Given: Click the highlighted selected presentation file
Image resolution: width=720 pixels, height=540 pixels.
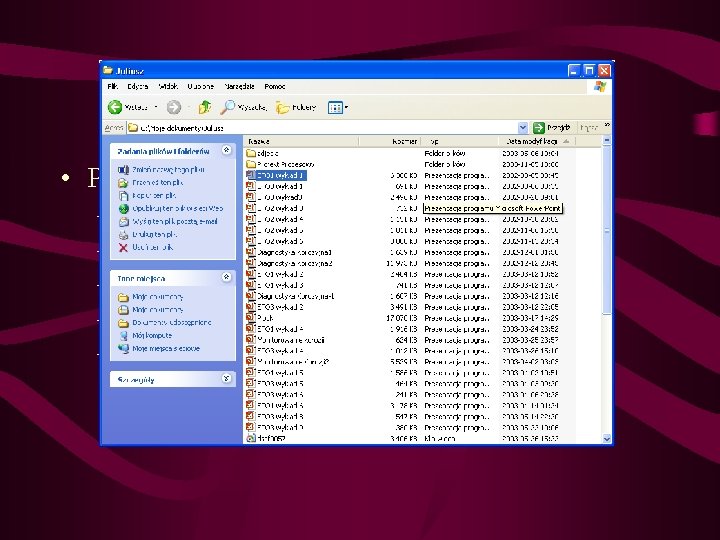Looking at the screenshot, I should pyautogui.click(x=276, y=175).
